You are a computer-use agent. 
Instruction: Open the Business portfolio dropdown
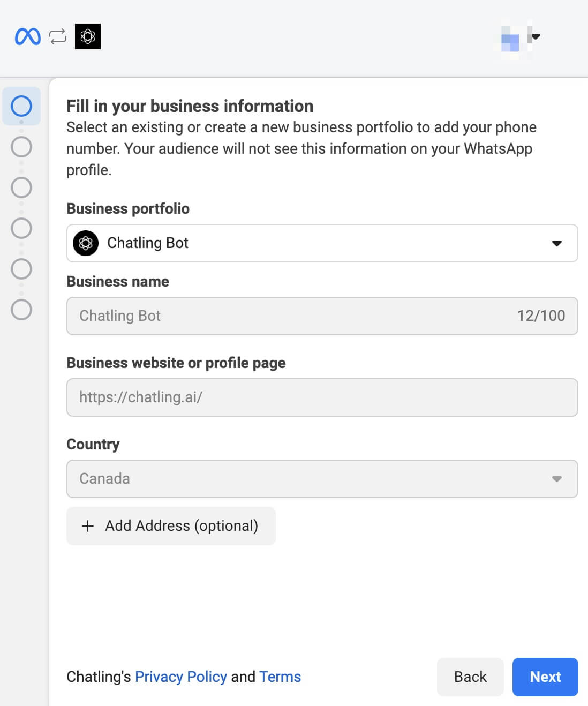(322, 243)
